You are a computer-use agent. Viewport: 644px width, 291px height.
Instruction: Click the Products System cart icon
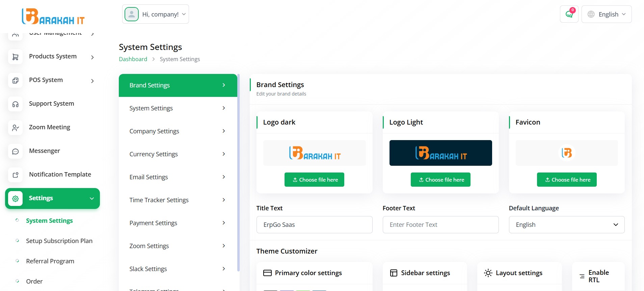tap(15, 57)
